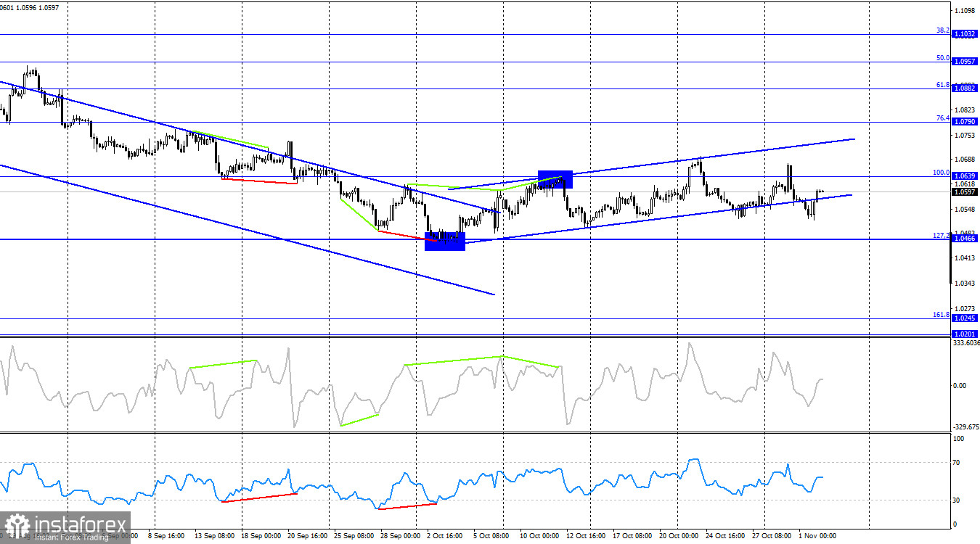Click the 50.0 Fibonacci level label
This screenshot has height=544, width=980.
pos(942,58)
